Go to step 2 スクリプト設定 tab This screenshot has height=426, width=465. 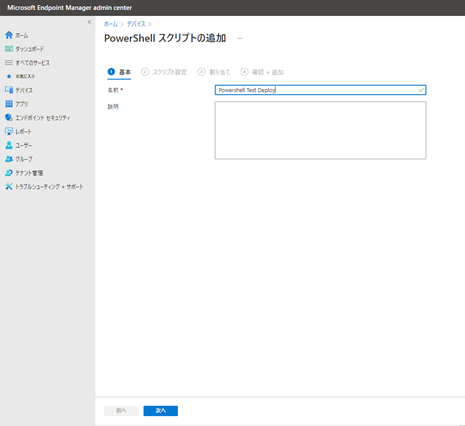(x=164, y=72)
